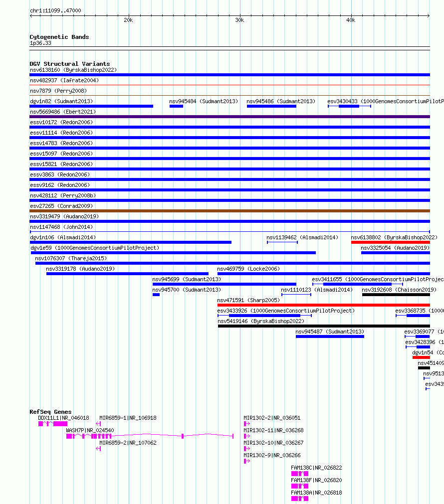Viewport: 444px width, 504px height.
Task: Click the DDX11L1|NR_046018 gene glyph
Action: [x=53, y=424]
